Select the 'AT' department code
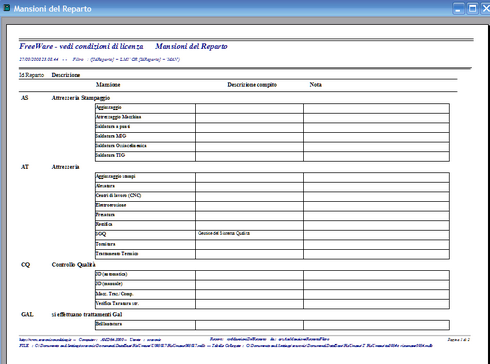This screenshot has height=364, width=490. tap(25, 167)
